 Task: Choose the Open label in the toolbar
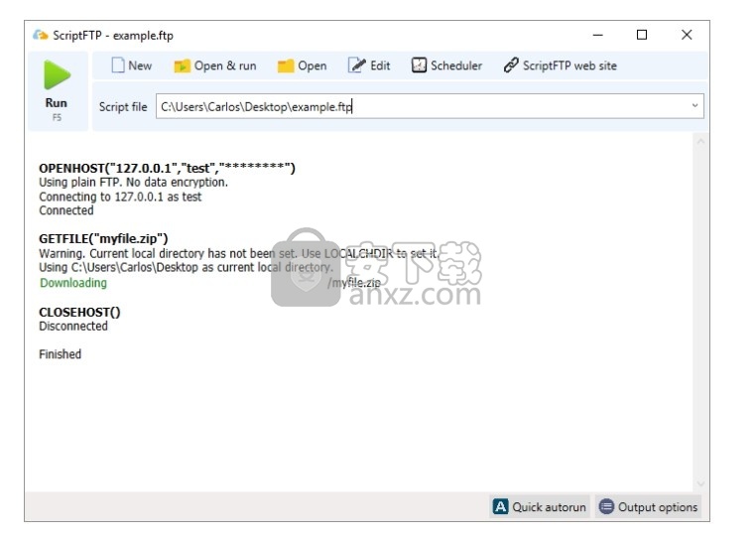pyautogui.click(x=312, y=66)
